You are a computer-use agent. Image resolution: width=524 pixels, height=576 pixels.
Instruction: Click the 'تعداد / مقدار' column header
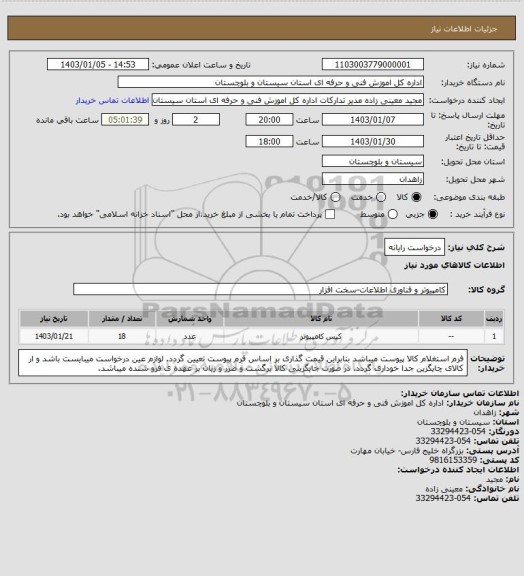click(122, 318)
